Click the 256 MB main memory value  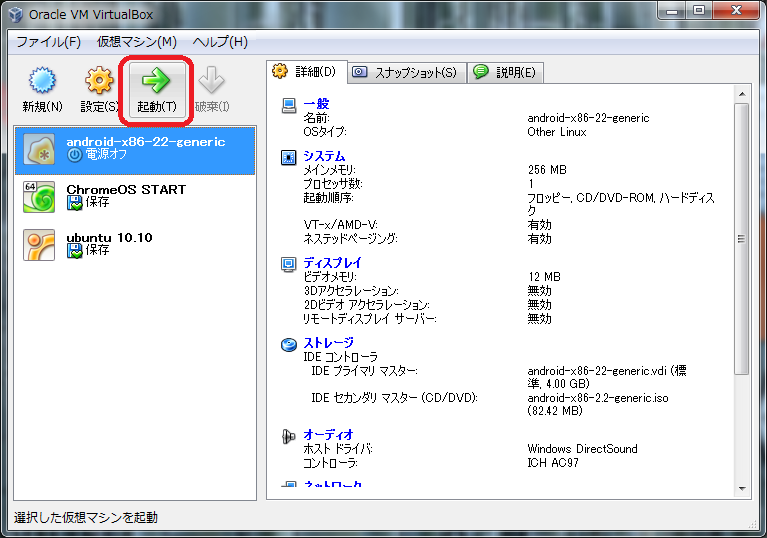pyautogui.click(x=547, y=170)
